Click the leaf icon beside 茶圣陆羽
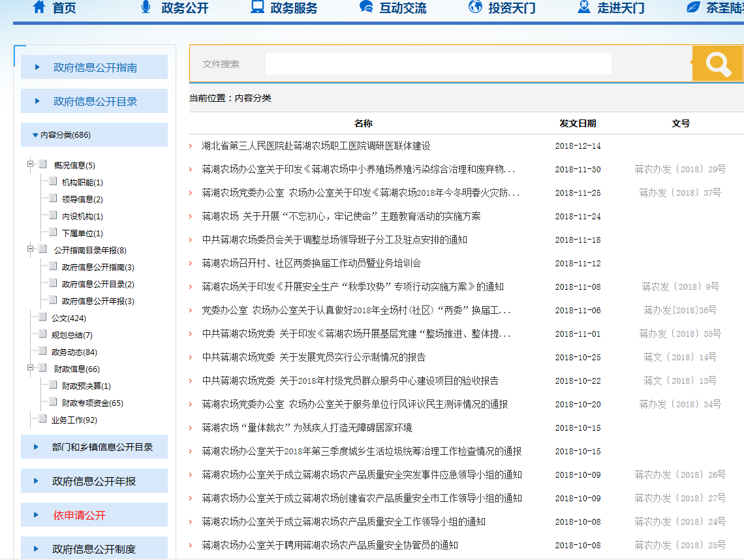744x560 pixels. tap(693, 7)
